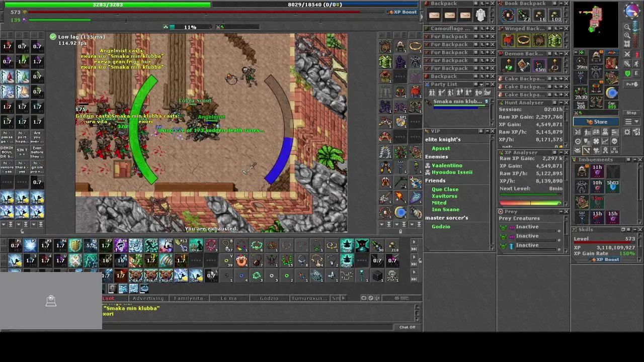Toggle the crossed swords attack mode
Screen dimensions: 644x362
(627, 54)
